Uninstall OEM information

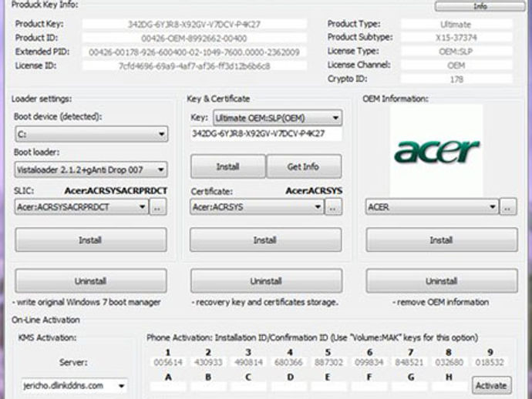coord(442,281)
